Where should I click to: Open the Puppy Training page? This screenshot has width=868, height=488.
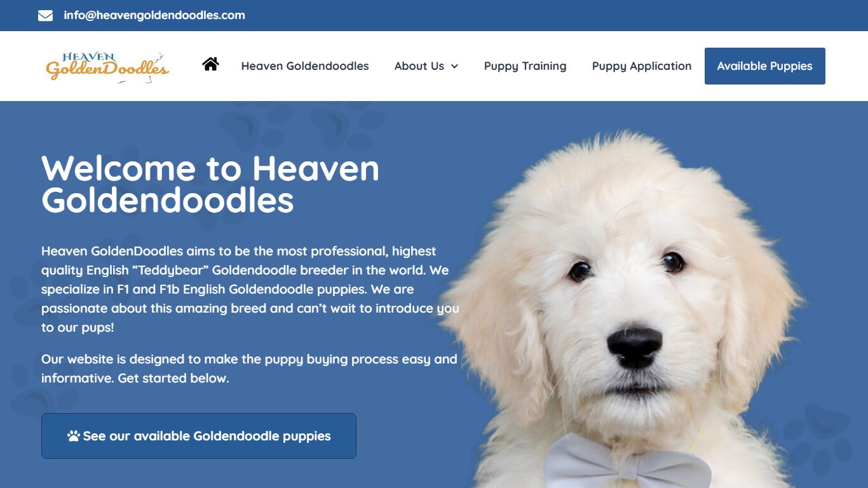525,66
